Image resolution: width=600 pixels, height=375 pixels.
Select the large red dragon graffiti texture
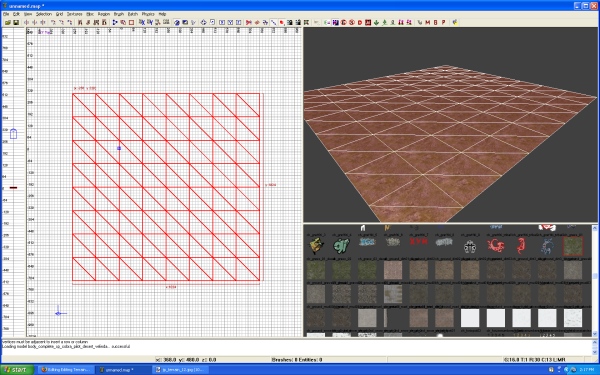point(496,246)
